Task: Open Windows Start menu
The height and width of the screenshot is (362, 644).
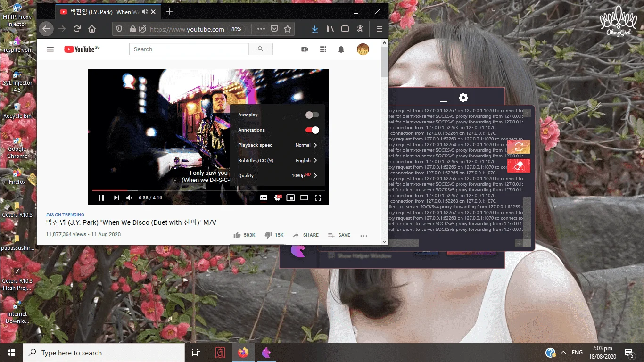Action: [11, 353]
